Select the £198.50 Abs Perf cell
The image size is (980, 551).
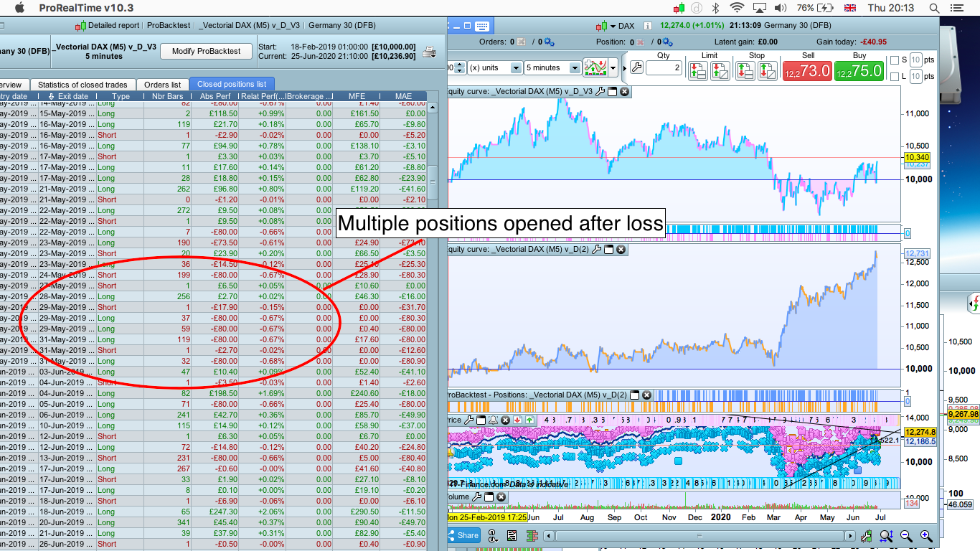point(216,393)
